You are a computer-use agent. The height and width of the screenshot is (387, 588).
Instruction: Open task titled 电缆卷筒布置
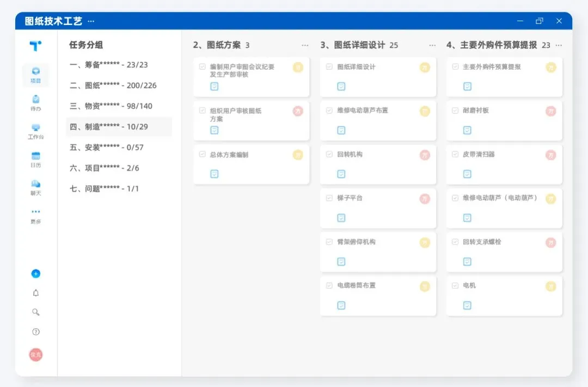pyautogui.click(x=356, y=285)
